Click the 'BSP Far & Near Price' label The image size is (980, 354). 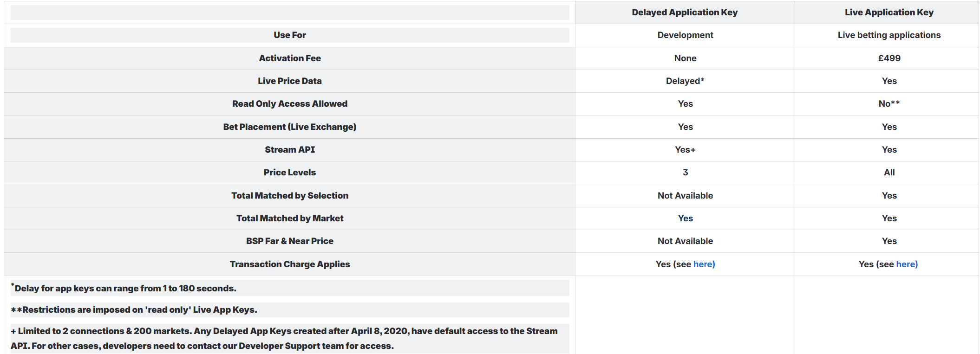[x=290, y=241]
